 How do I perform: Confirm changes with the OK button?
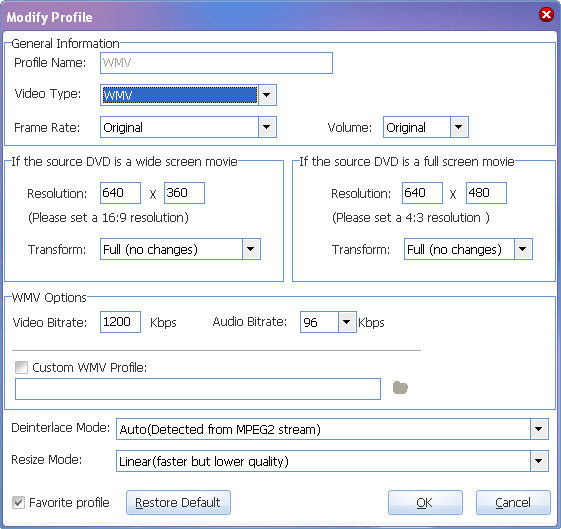(x=425, y=503)
